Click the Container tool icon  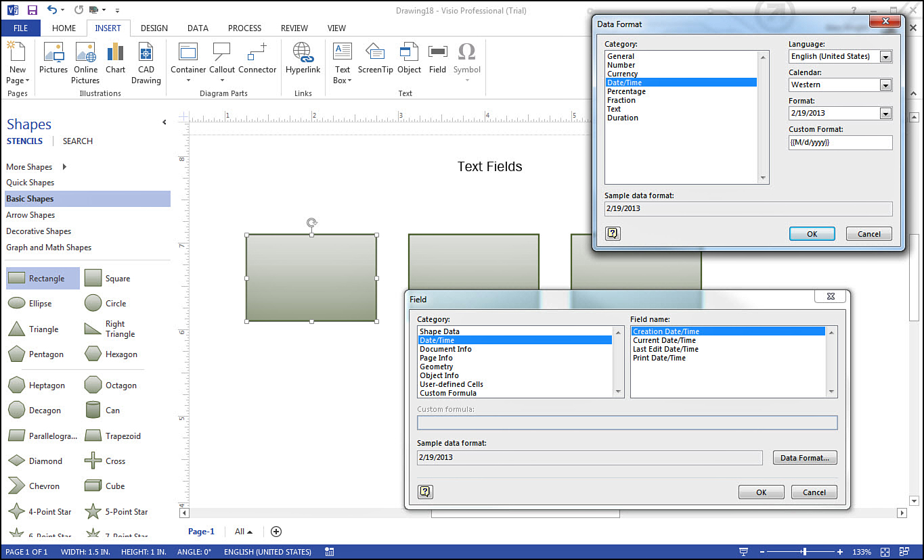coord(188,51)
